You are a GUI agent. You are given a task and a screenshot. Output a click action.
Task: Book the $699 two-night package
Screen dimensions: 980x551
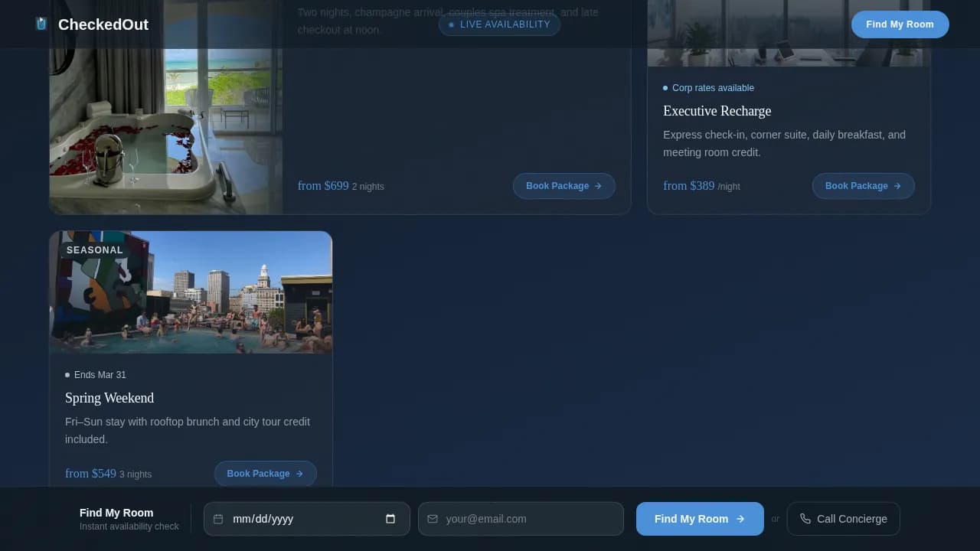[x=564, y=186]
